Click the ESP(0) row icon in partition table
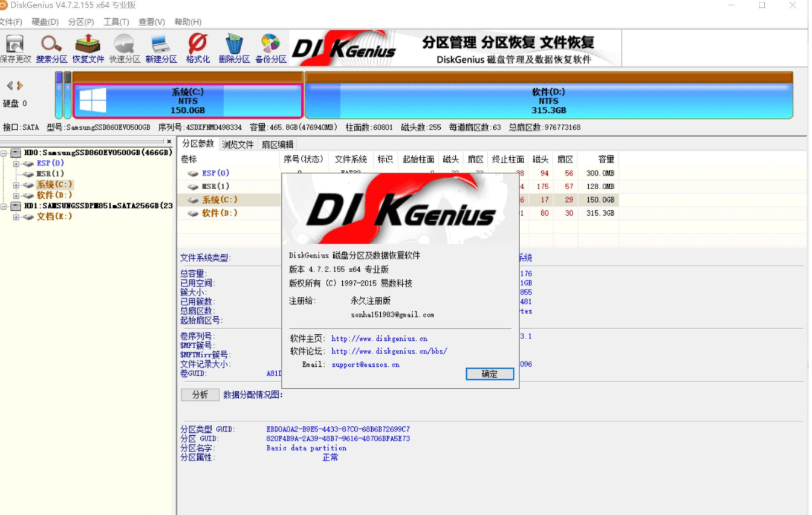812x515 pixels. click(x=193, y=173)
